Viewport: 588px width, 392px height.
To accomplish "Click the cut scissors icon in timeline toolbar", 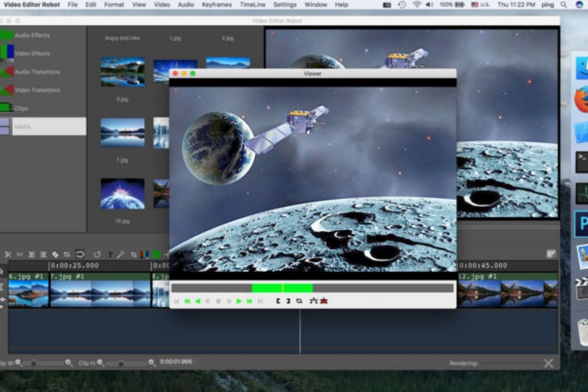I will point(8,254).
